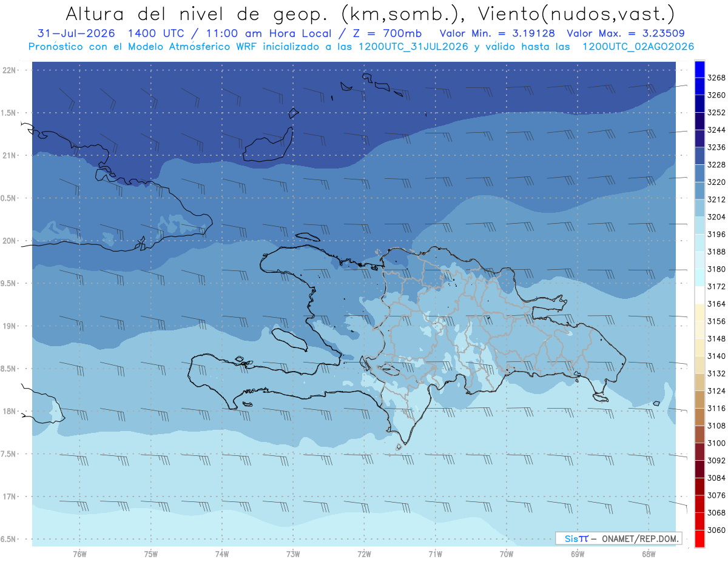Screen dimensions: 728x562
Task: Click the '74W' longitude axis label
Action: click(222, 554)
